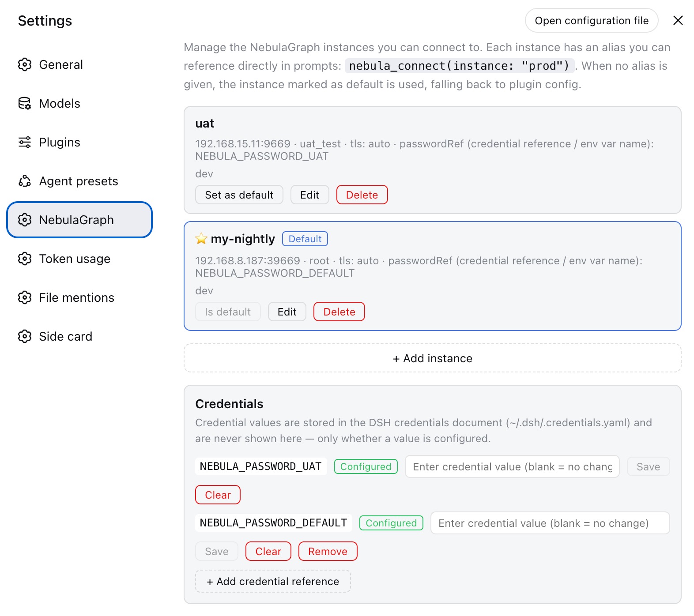Switch to the Models section

click(79, 103)
